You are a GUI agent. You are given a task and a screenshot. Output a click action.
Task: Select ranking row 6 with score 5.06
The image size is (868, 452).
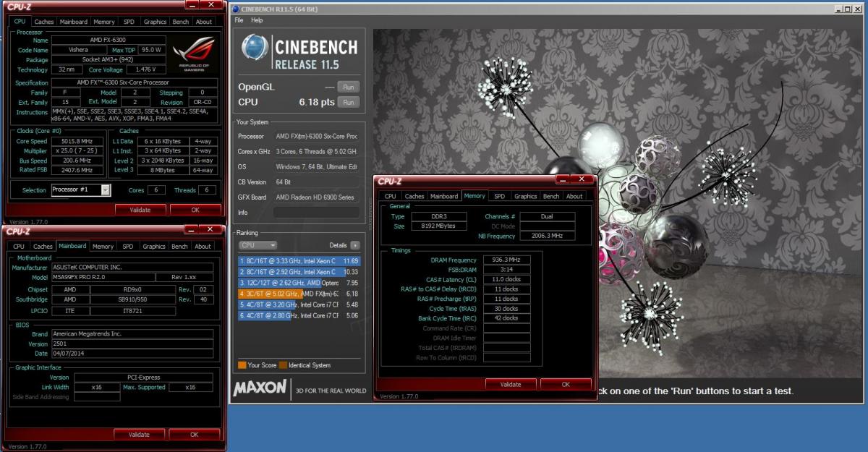299,315
